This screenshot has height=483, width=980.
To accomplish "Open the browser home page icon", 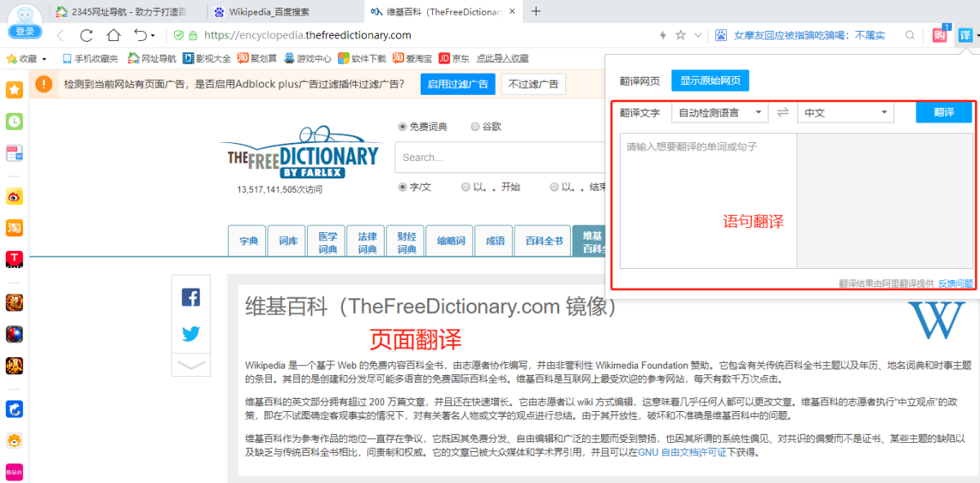I will tap(114, 35).
